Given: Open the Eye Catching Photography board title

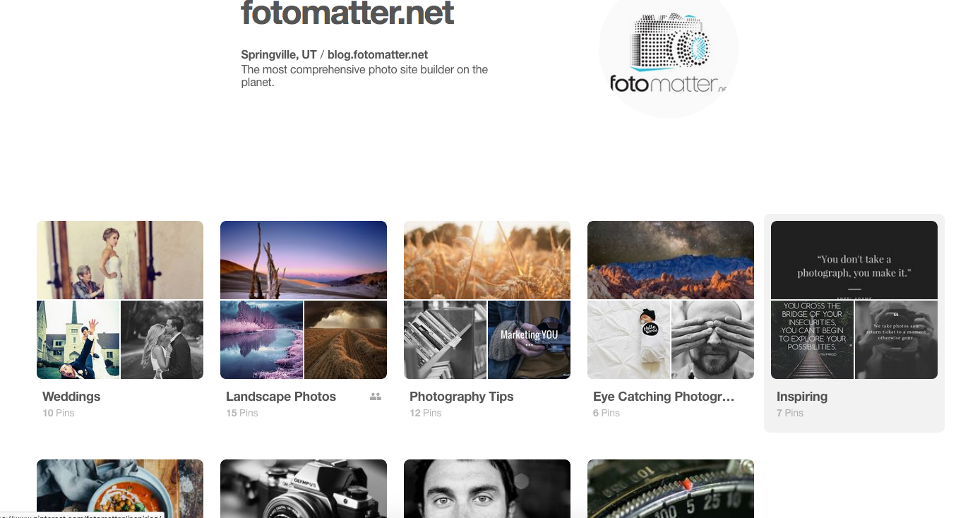Looking at the screenshot, I should point(664,397).
